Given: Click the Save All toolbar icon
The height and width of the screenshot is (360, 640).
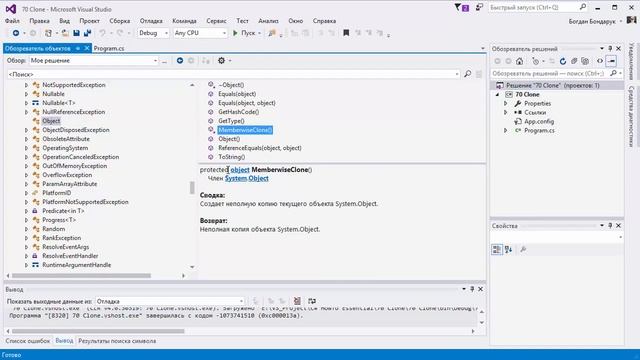Looking at the screenshot, I should coord(87,33).
